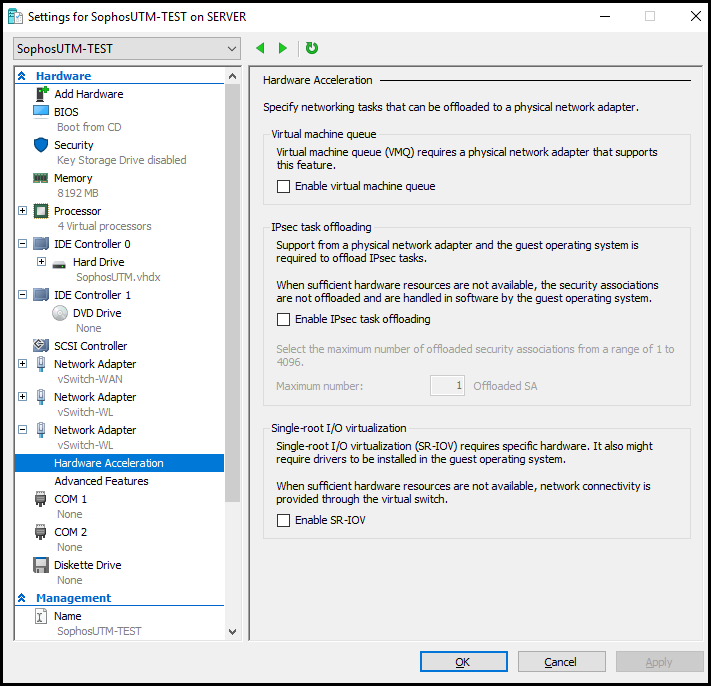Click the OK button
The height and width of the screenshot is (686, 711).
click(x=463, y=662)
